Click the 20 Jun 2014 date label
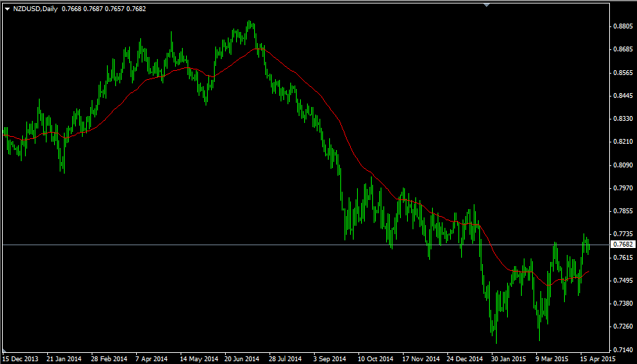Screen dimensions: 637x364 243,359
